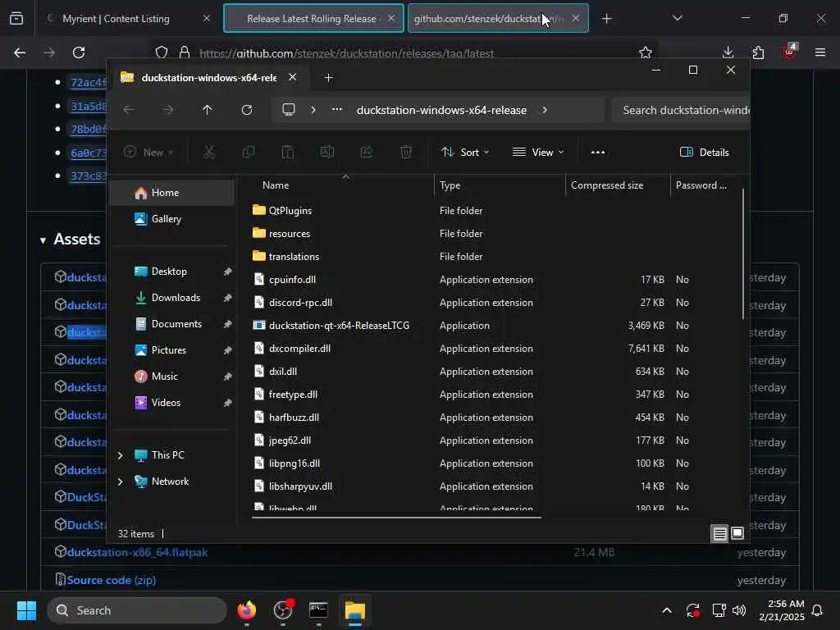Select dxcompiler.dll file
840x630 pixels.
[299, 349]
